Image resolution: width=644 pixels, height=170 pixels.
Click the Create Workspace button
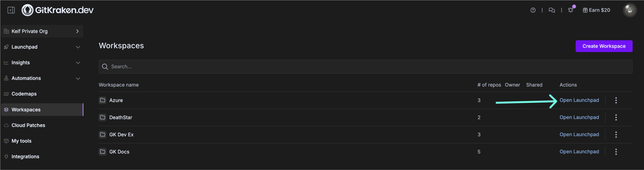coord(604,46)
